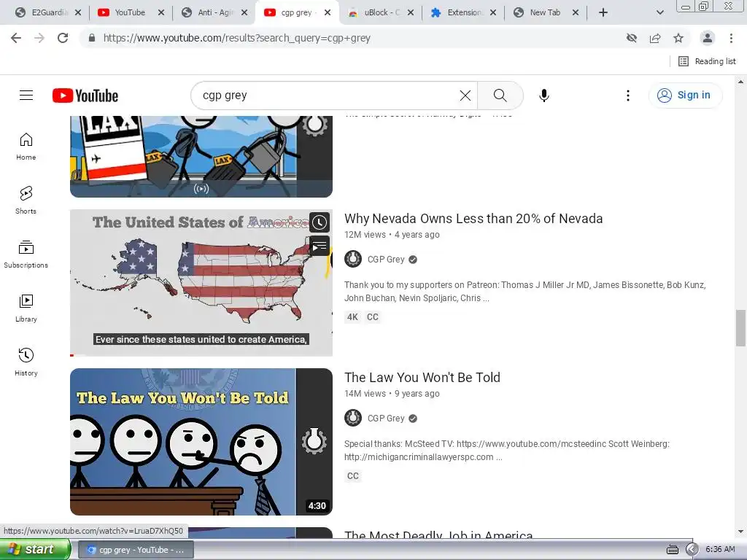Click the magnifier search button
The width and height of the screenshot is (747, 560).
tap(500, 96)
